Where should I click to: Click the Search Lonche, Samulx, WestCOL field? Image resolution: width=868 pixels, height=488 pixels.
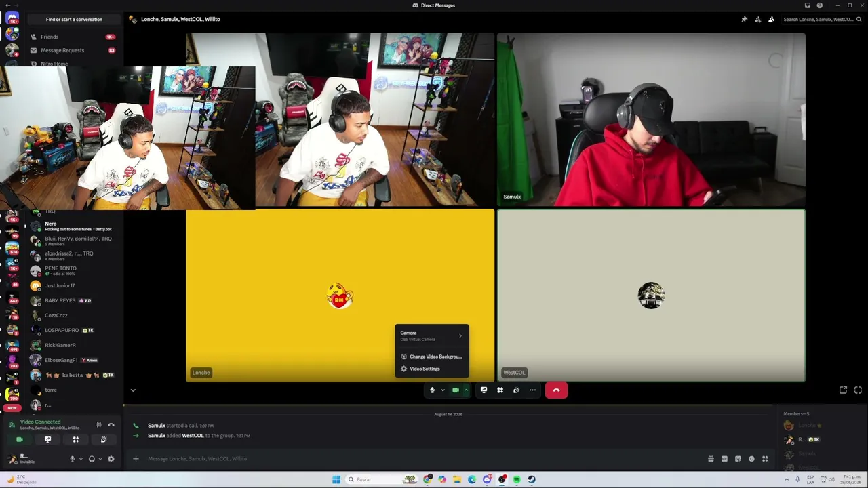pos(822,19)
